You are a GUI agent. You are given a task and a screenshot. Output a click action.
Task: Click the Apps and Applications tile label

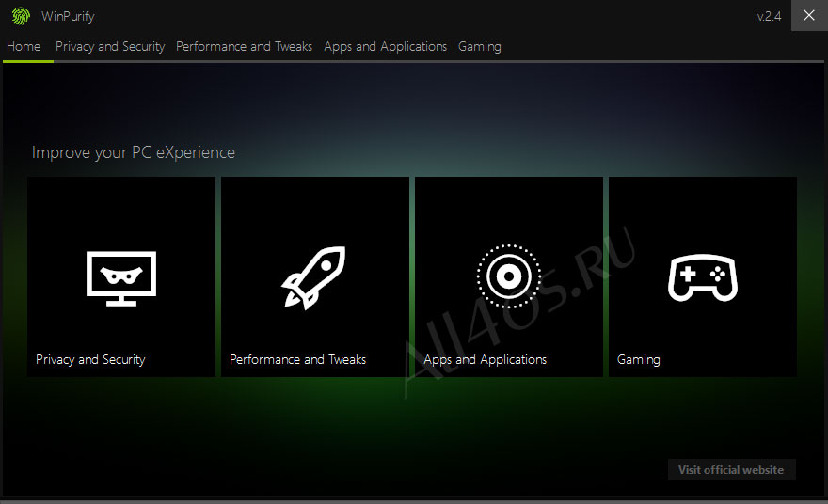(x=485, y=359)
